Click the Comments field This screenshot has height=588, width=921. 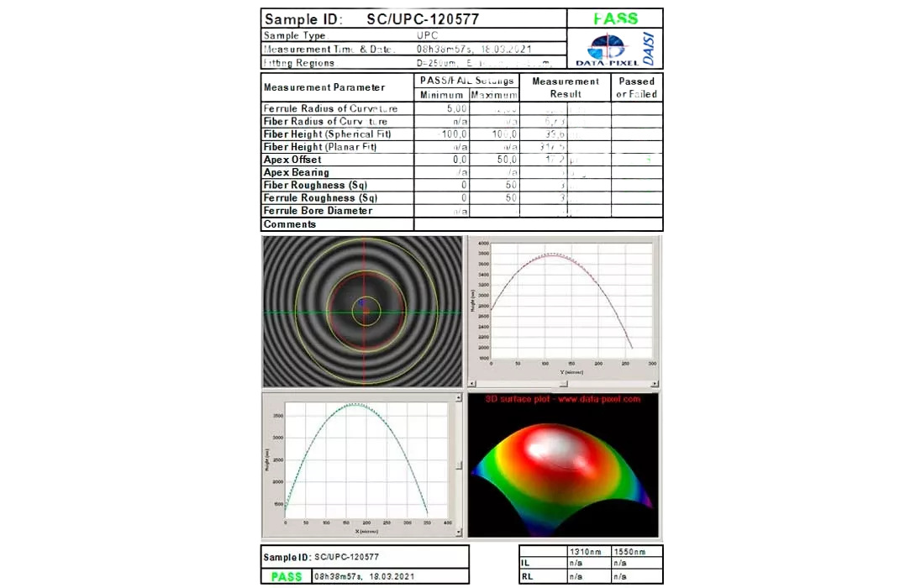tap(538, 224)
